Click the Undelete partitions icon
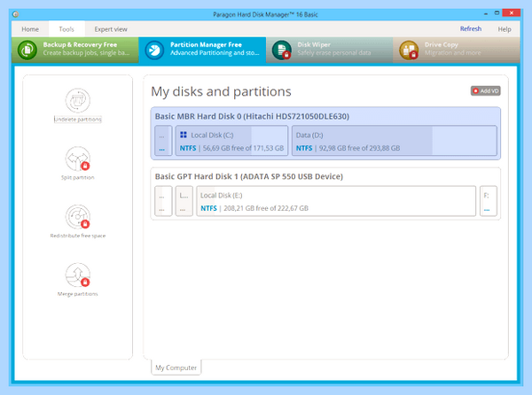This screenshot has width=532, height=395. pos(78,101)
